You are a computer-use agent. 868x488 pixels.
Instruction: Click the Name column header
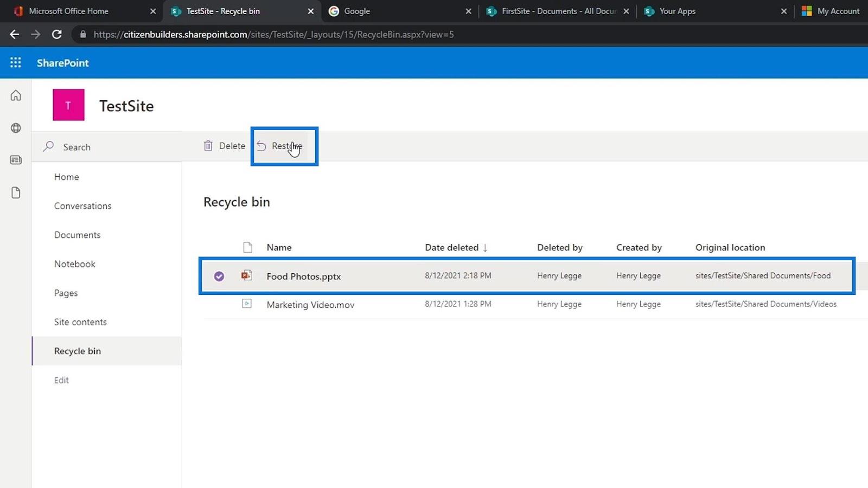pos(279,247)
